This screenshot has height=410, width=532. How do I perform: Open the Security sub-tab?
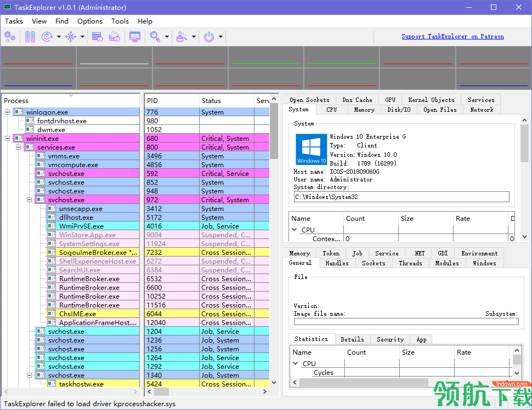[390, 339]
